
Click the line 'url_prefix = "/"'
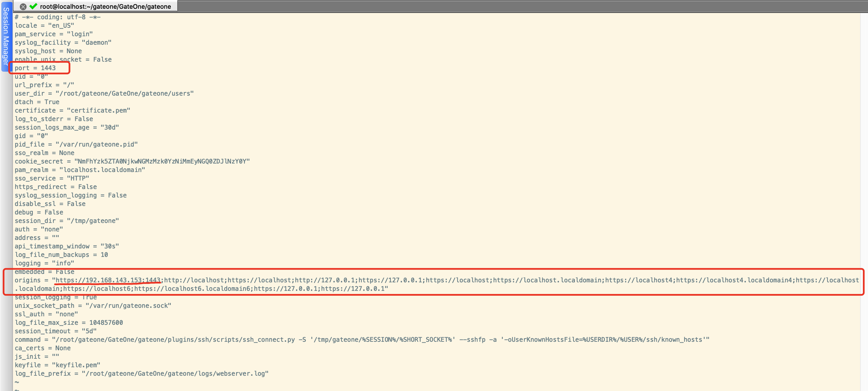click(44, 85)
